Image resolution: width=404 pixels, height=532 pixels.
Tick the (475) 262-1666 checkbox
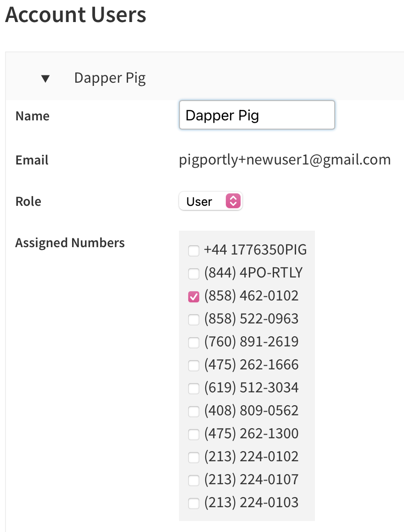click(x=194, y=366)
